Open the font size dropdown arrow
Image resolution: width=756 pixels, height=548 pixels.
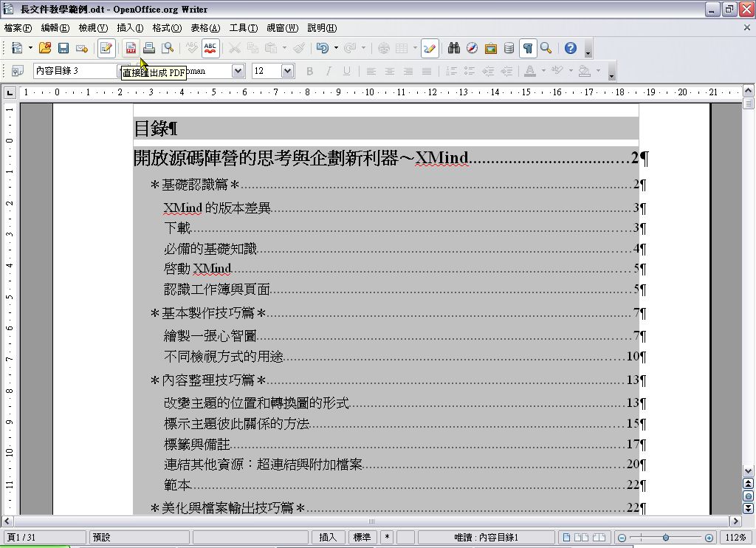point(287,71)
